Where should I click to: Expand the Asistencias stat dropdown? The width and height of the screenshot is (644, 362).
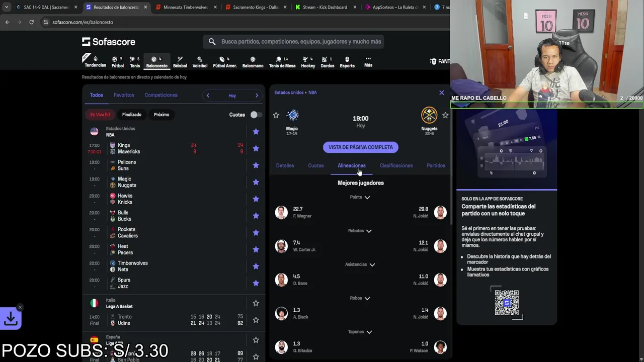tap(360, 264)
